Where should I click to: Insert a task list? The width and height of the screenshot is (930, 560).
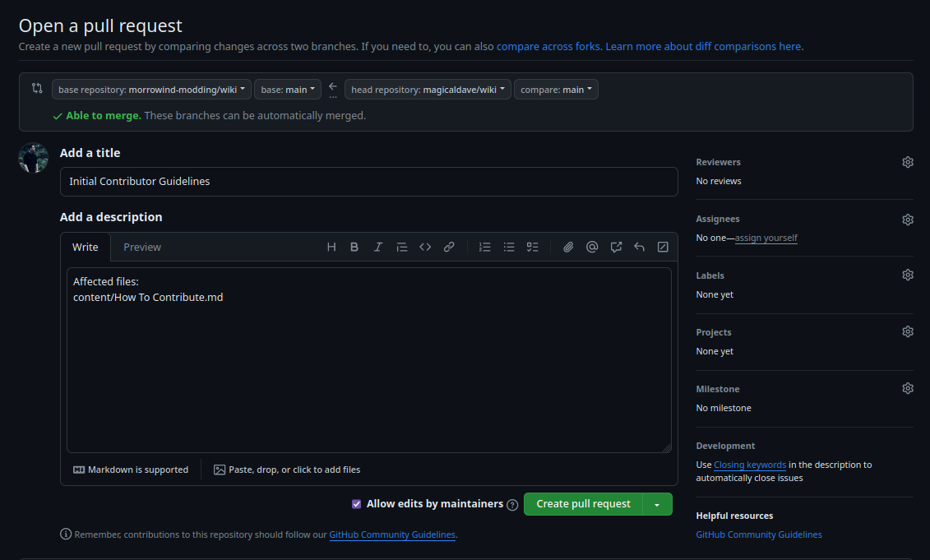533,247
